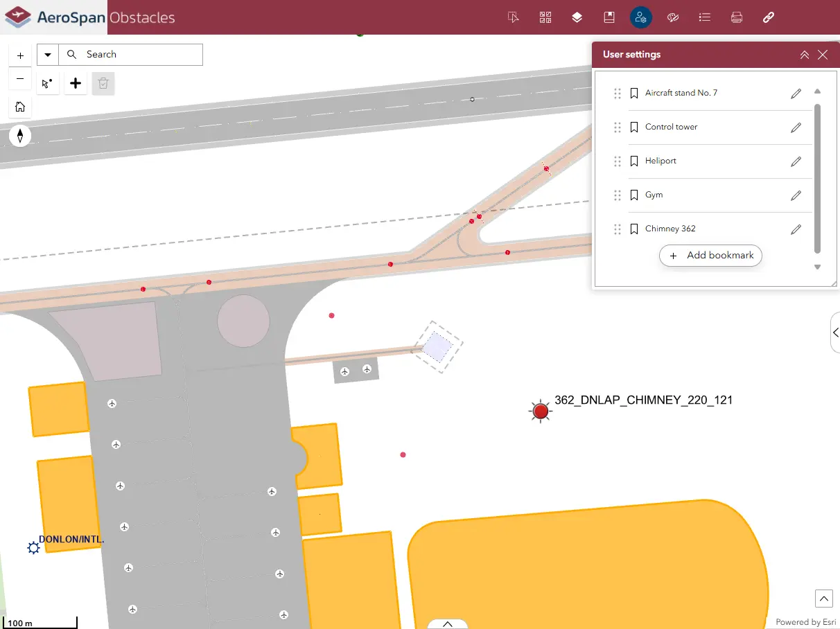This screenshot has width=840, height=629.
Task: Open the layers panel
Action: tap(577, 17)
